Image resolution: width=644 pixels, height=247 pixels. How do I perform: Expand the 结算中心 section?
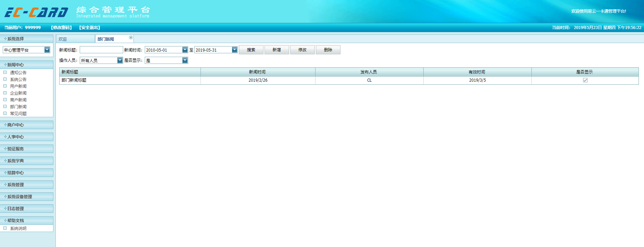pyautogui.click(x=27, y=173)
